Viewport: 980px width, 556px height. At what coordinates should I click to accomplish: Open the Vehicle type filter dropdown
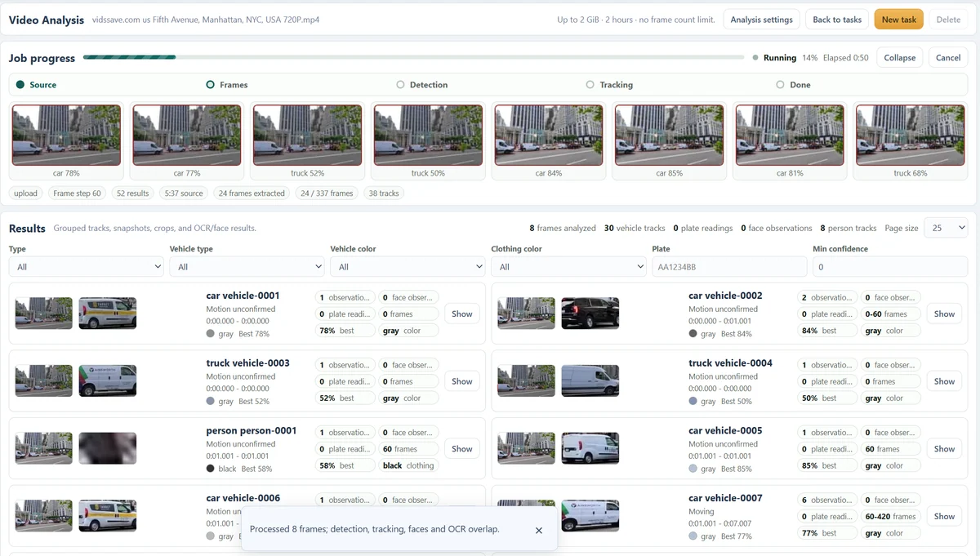(247, 267)
